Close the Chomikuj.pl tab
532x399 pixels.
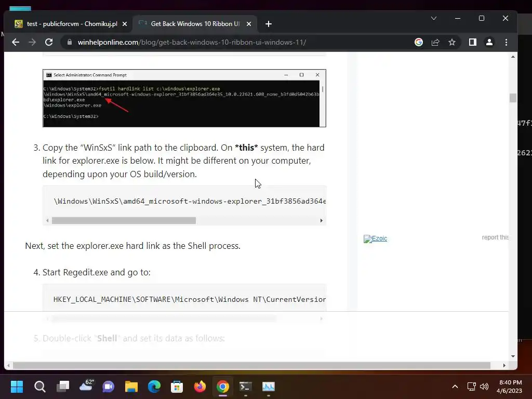pos(125,24)
